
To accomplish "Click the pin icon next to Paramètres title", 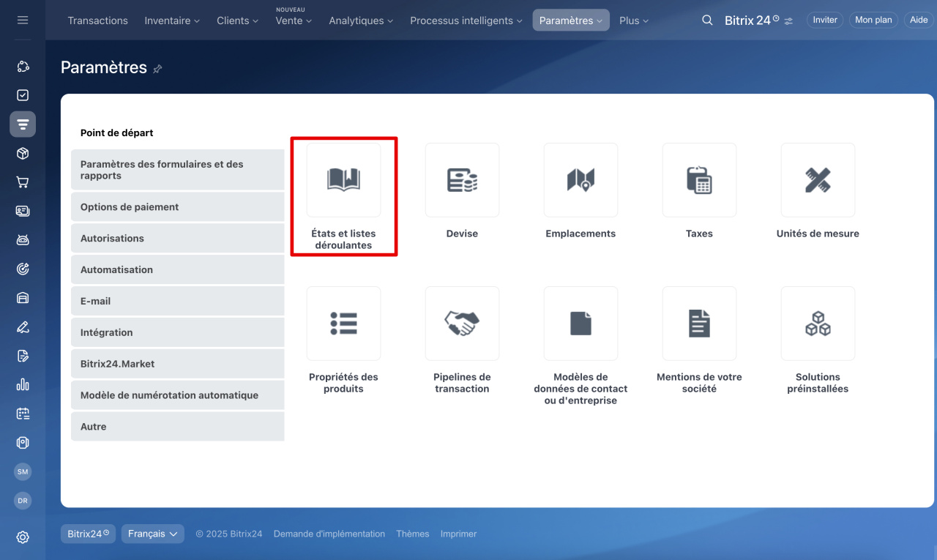I will (x=157, y=69).
